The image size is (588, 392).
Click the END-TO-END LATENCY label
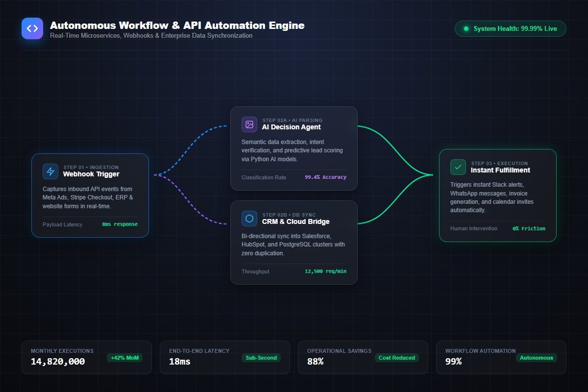click(199, 351)
